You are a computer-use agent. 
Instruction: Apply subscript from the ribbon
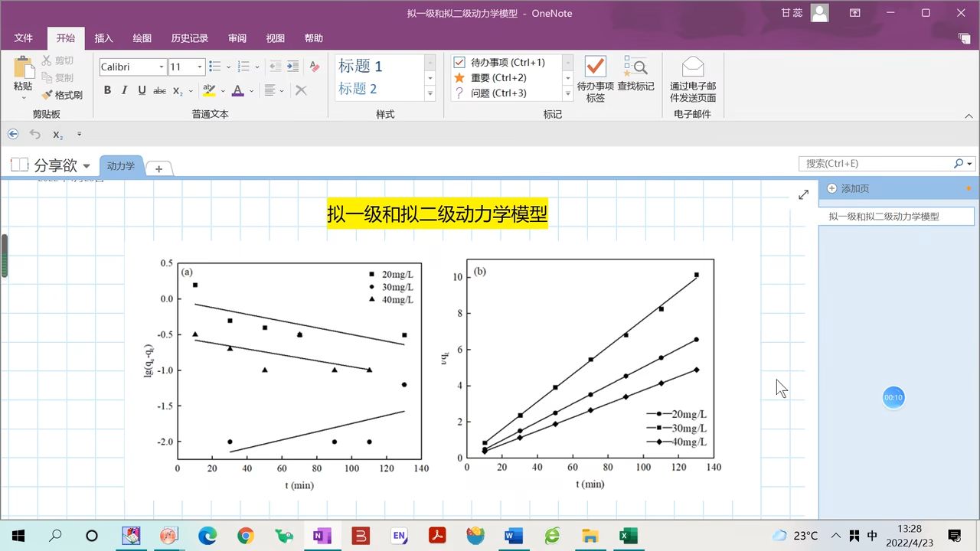pyautogui.click(x=178, y=90)
